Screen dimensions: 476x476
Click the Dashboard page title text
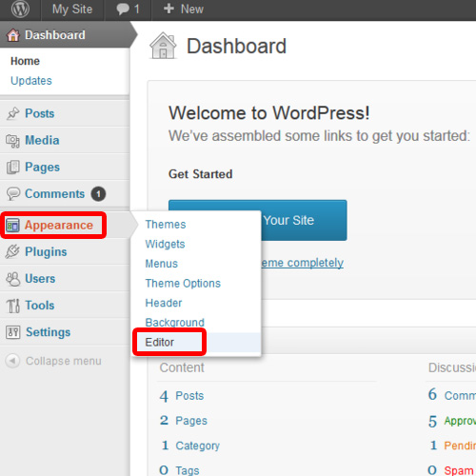(x=236, y=47)
